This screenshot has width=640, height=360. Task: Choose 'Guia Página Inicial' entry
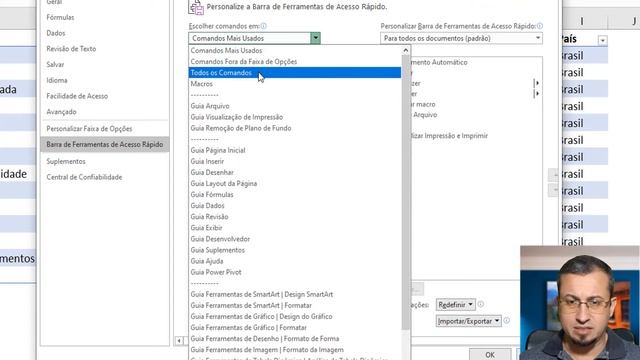[295, 150]
